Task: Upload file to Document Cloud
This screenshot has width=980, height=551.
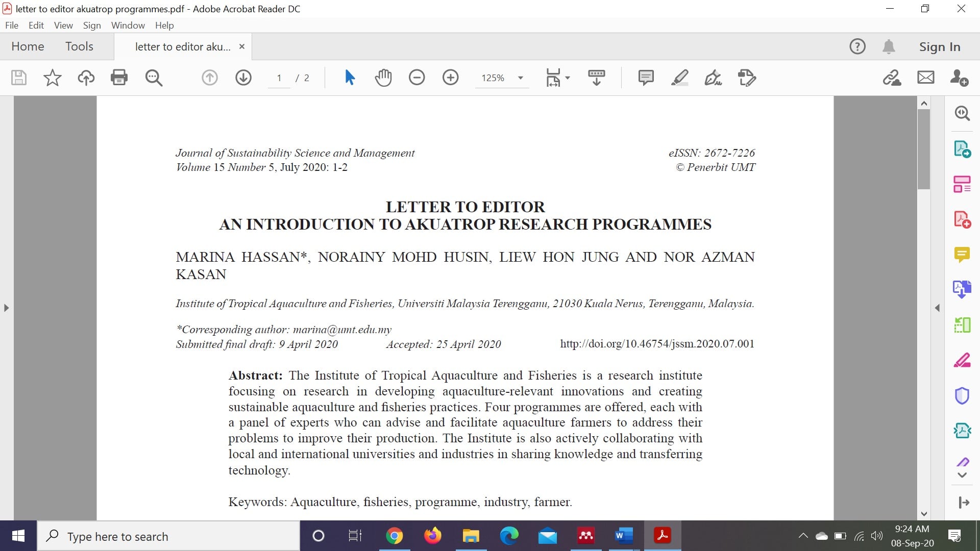Action: tap(86, 78)
